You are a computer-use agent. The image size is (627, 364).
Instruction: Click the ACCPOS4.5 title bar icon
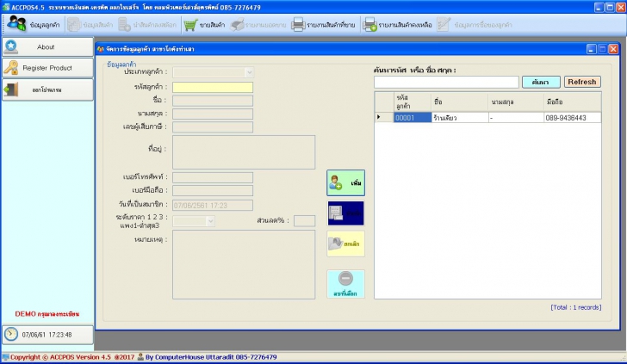6,7
